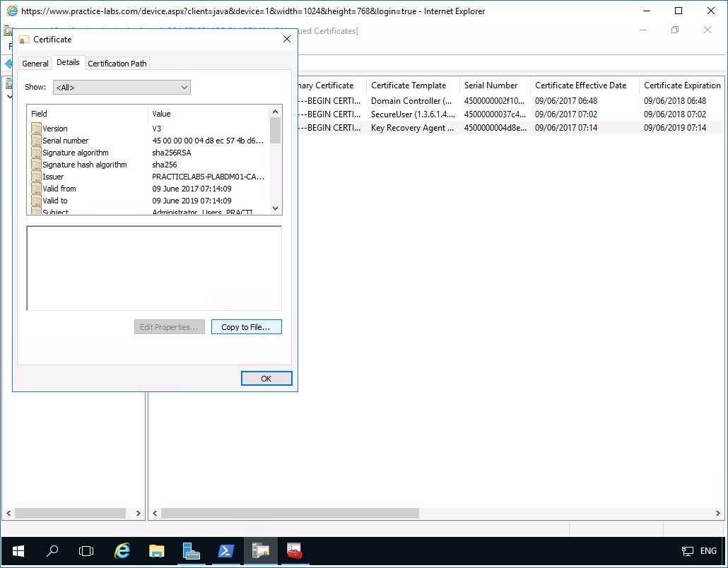Open the red toolbox Administrative Tools taskbar icon
The height and width of the screenshot is (568, 728).
(294, 551)
